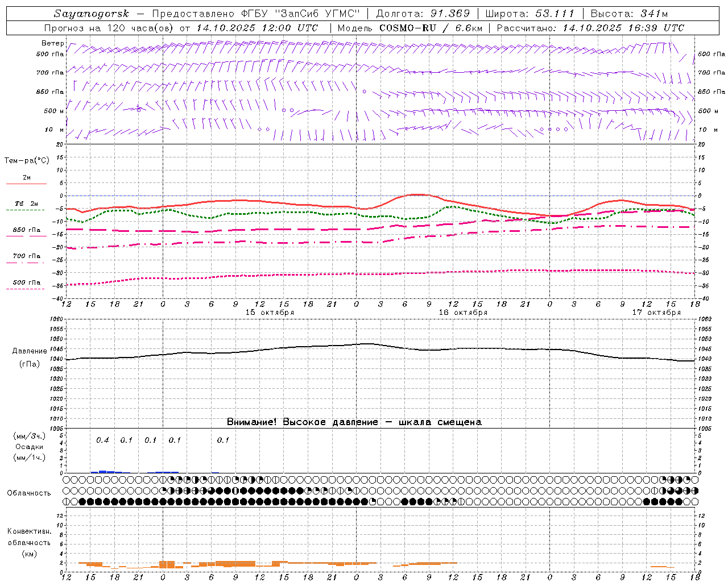728x582 pixels.
Task: Click the 1060 tick on left pressure axis
Action: (57, 319)
